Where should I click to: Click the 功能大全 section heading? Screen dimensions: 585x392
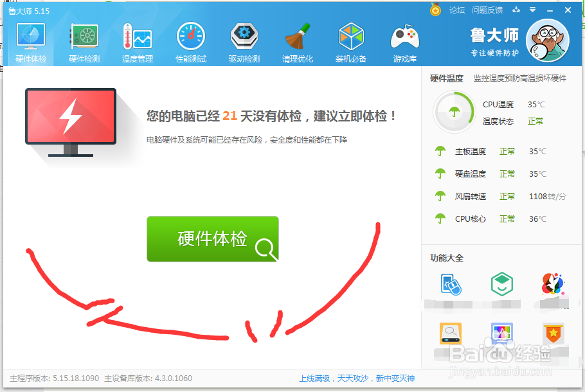click(447, 258)
